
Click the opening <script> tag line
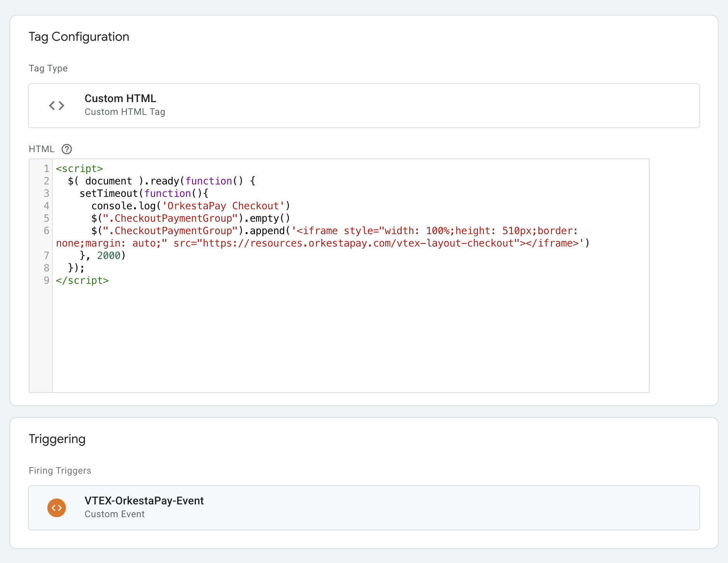[x=80, y=169]
